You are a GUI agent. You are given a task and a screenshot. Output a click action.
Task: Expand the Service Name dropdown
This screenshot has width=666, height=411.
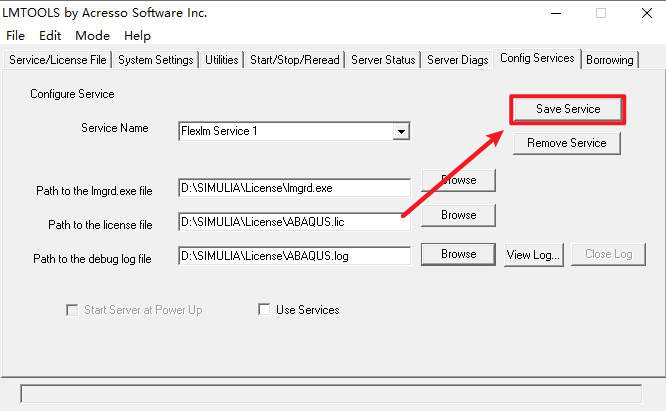click(x=401, y=131)
